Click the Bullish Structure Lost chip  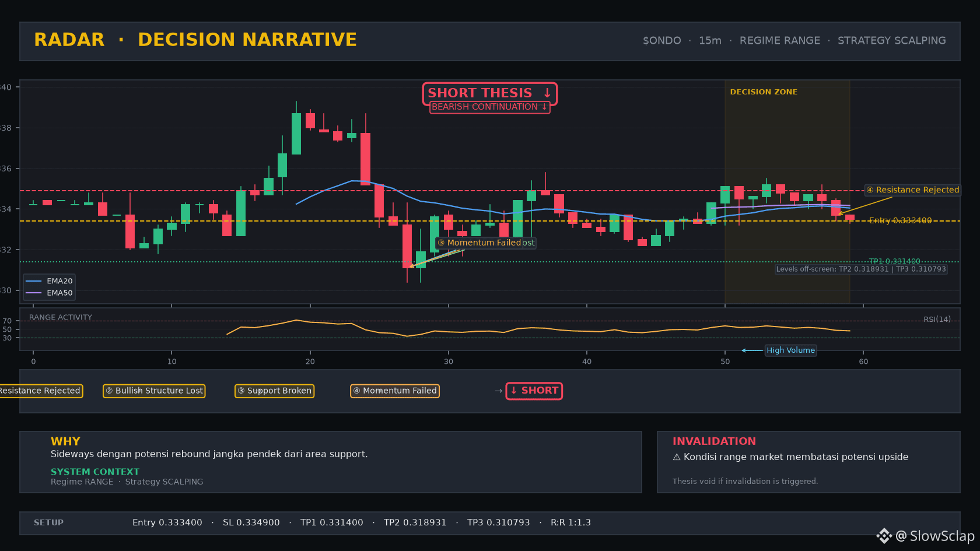click(154, 391)
